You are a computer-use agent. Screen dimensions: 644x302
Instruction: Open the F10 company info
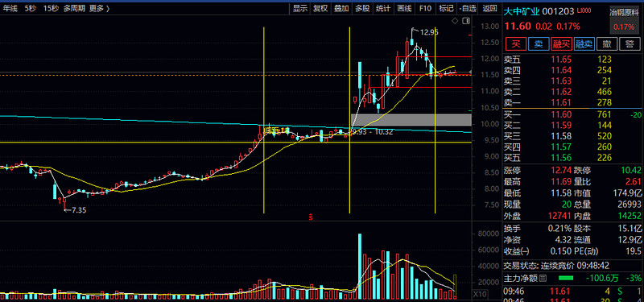[425, 8]
